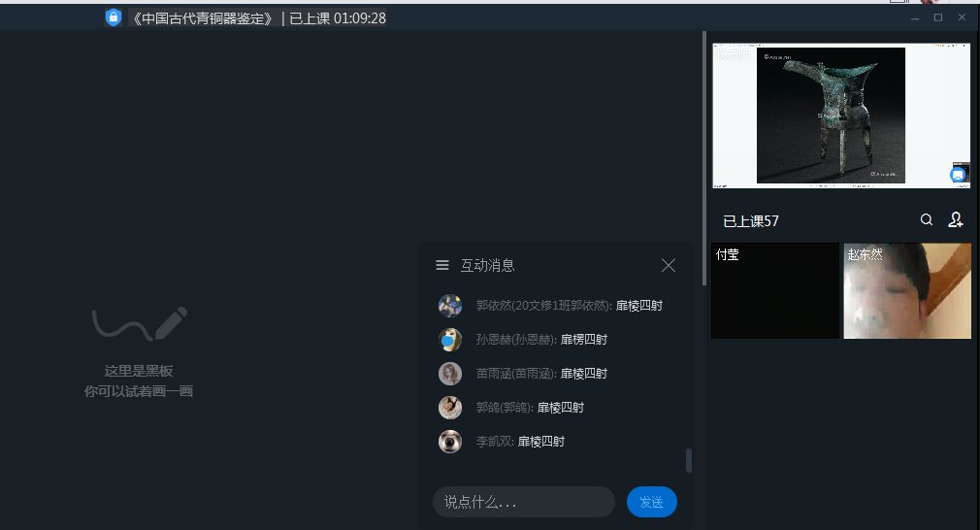Minimize the classroom window
Screen dimensions: 980x530
(915, 18)
